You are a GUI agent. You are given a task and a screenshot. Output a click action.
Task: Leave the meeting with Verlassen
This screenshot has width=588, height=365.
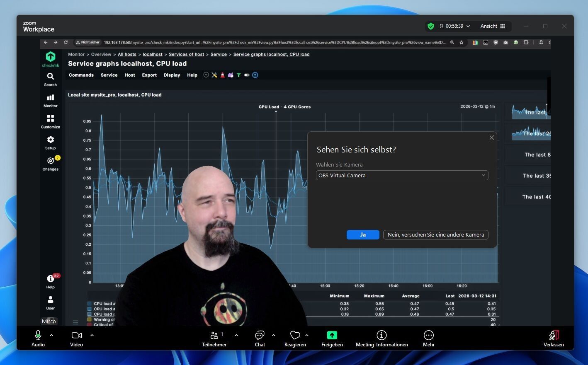click(554, 335)
